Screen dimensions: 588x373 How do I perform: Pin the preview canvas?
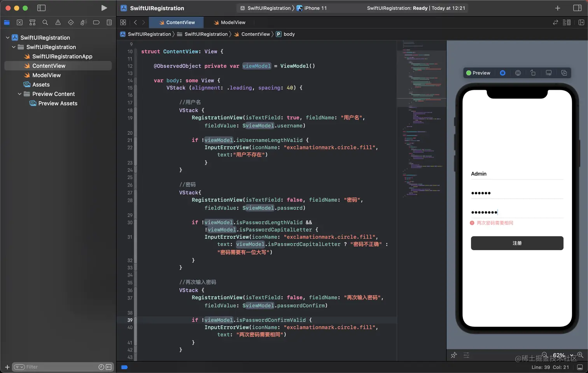(453, 355)
